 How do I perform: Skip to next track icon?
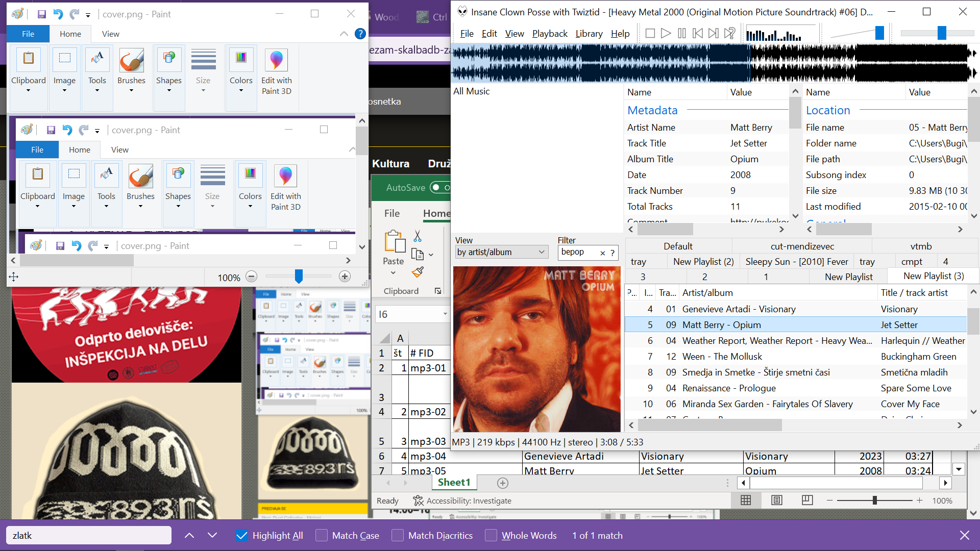pyautogui.click(x=714, y=34)
